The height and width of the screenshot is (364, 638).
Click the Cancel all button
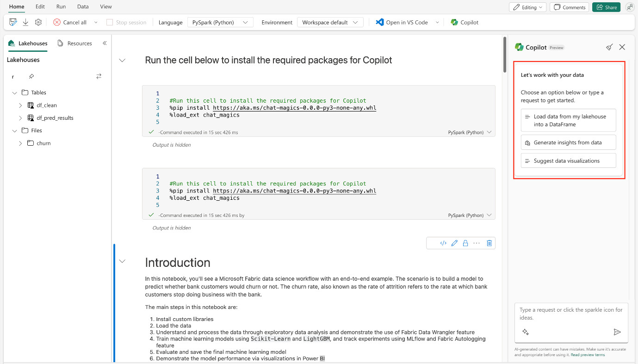pos(70,22)
